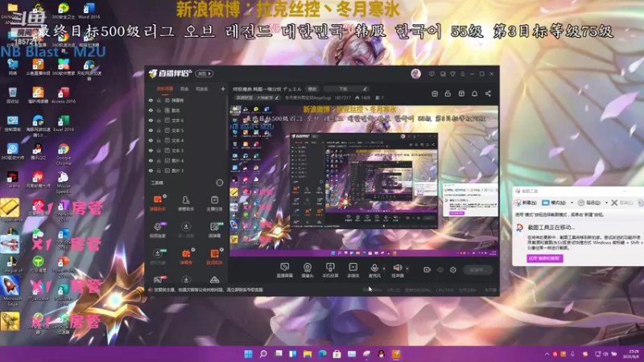Viewport: 644px width, 362px height.
Task: Click 模式 in the Snipping Tool toolbar
Action: tap(554, 203)
